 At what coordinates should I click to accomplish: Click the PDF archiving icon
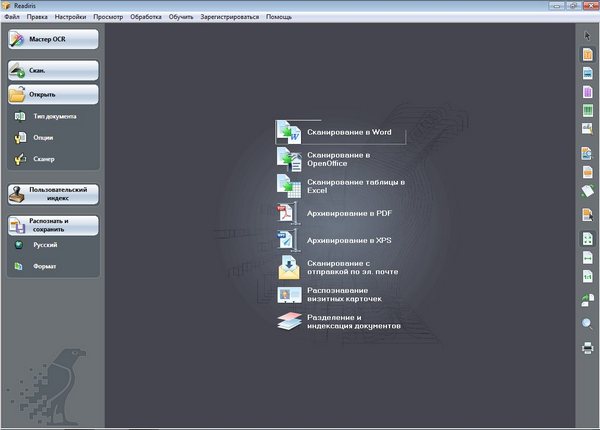pyautogui.click(x=288, y=213)
